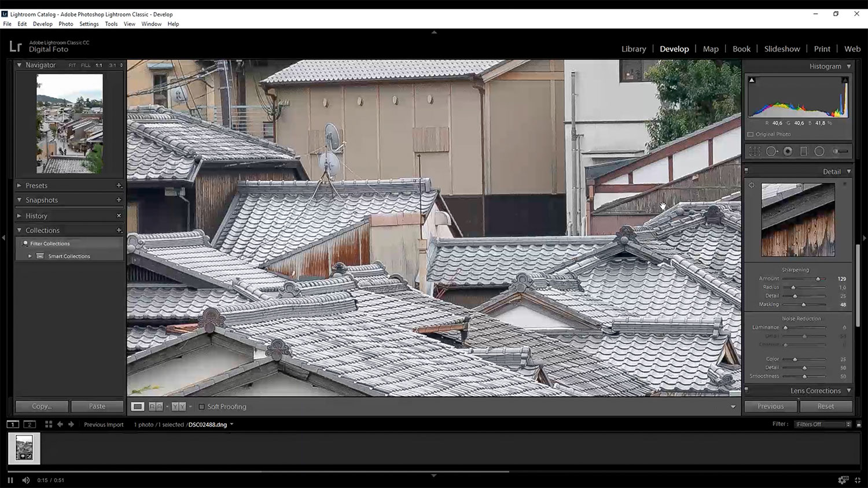This screenshot has height=488, width=868.
Task: Check the Original Photo box
Action: pos(751,134)
